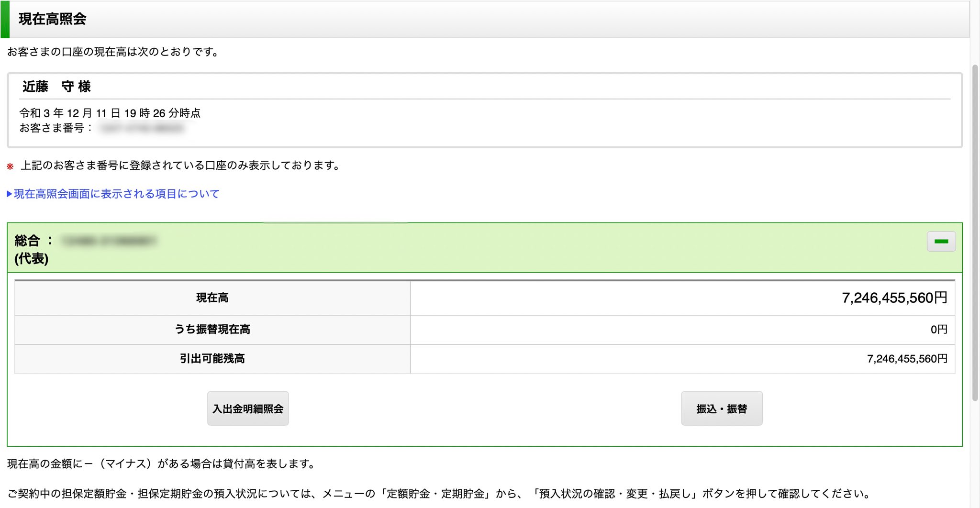Click note 上記のお客さま番号に登録されている口座のみ
980x508 pixels.
point(180,166)
